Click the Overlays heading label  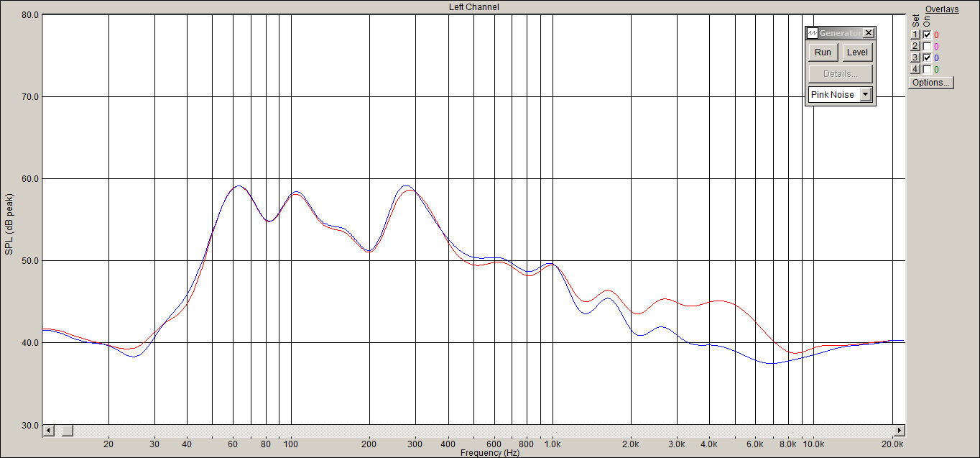942,9
